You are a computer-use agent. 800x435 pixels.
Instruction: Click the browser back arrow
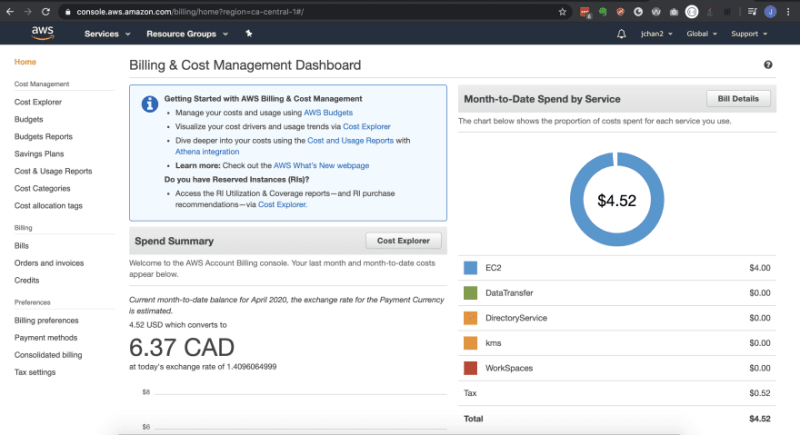[10, 12]
